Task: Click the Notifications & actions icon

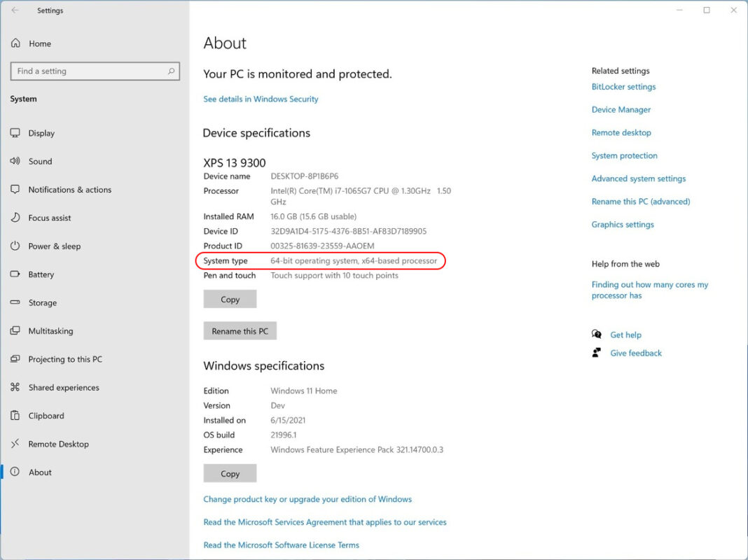Action: pos(15,189)
